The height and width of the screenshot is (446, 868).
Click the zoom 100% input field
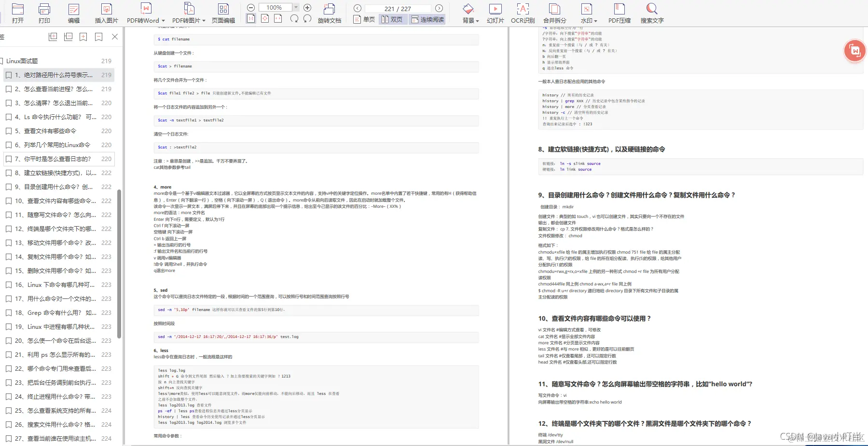(x=276, y=7)
